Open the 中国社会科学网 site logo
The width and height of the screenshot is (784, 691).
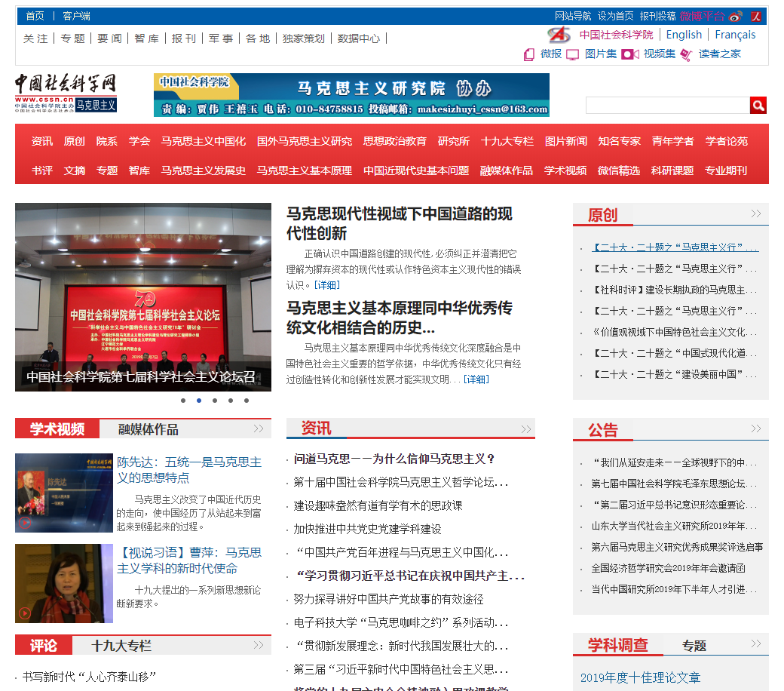66,93
